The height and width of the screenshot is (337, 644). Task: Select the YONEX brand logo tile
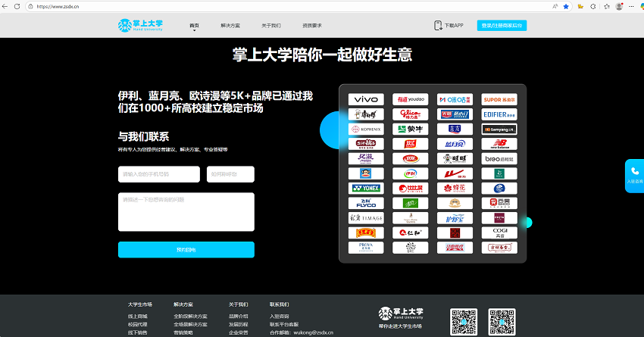[x=366, y=188]
